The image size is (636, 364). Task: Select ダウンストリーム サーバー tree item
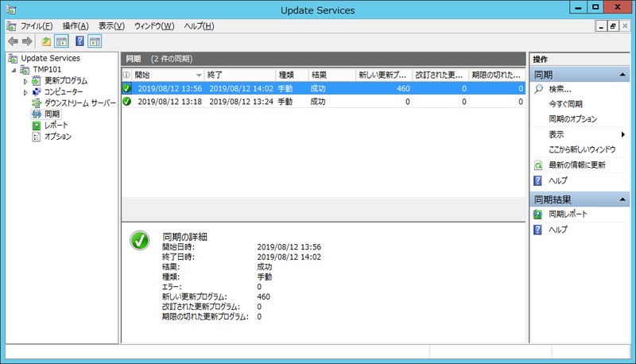[80, 103]
